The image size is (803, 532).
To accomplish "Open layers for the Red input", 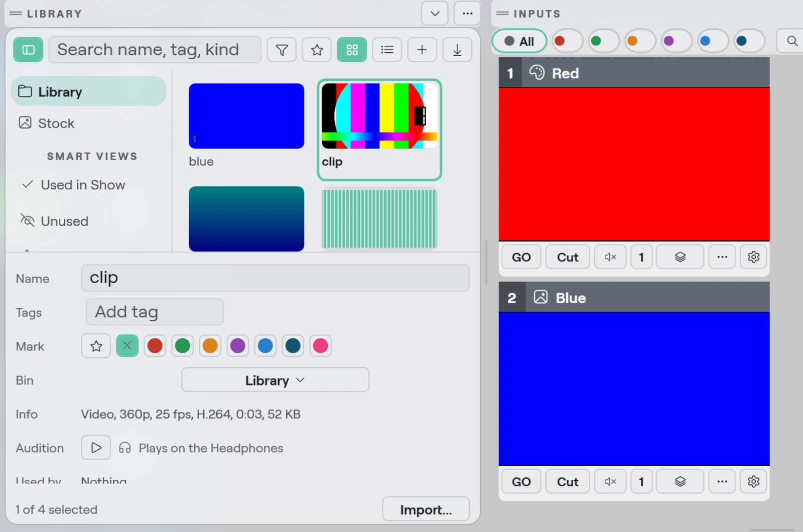I will 680,257.
